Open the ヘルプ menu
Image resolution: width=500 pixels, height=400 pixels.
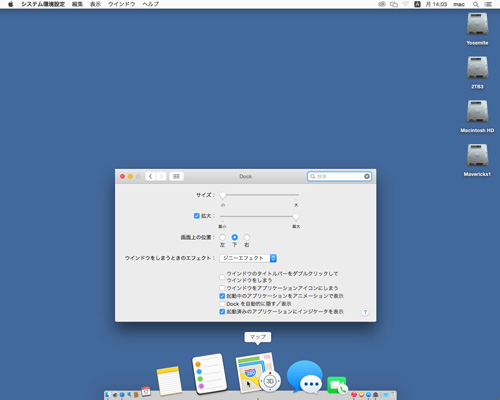[151, 4]
